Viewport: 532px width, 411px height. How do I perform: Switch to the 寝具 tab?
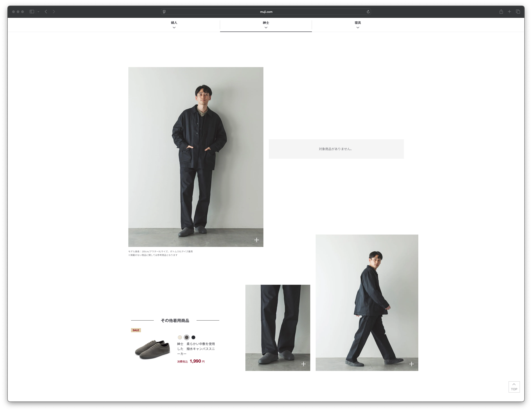(x=358, y=23)
